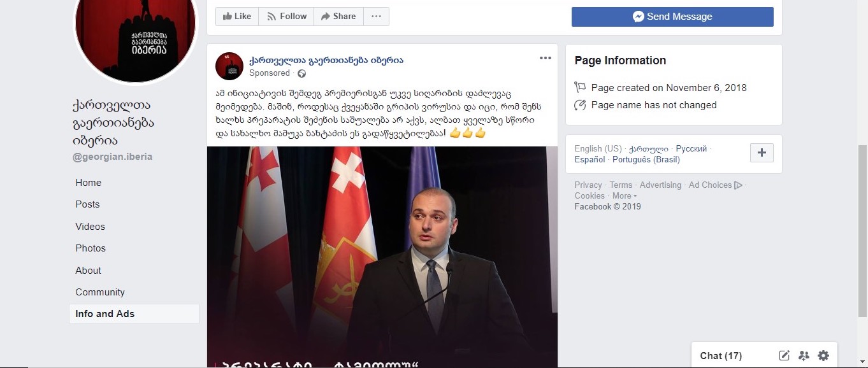Open chat settings gear icon
868x368 pixels.
(x=823, y=356)
